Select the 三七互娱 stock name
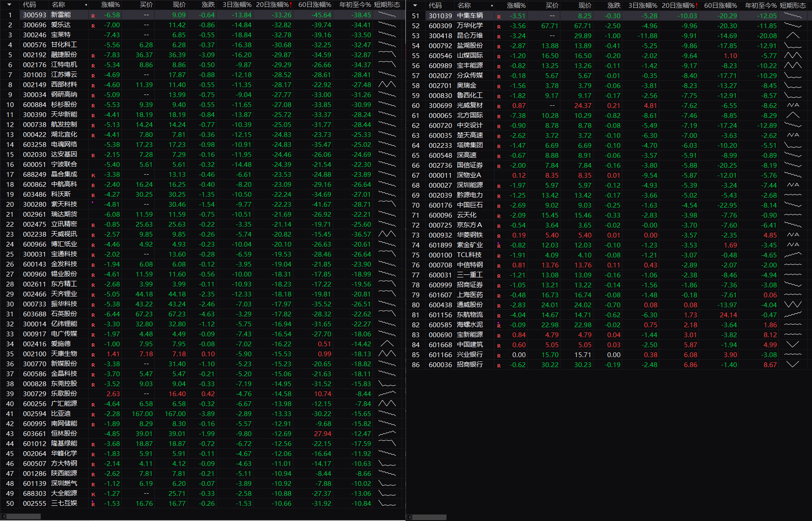The width and height of the screenshot is (812, 521). tap(64, 503)
